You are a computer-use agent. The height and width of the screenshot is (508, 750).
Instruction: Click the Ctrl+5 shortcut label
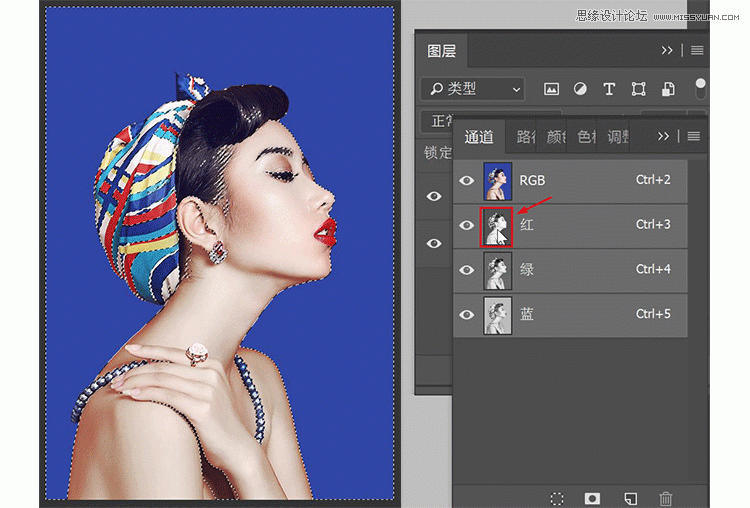point(653,314)
